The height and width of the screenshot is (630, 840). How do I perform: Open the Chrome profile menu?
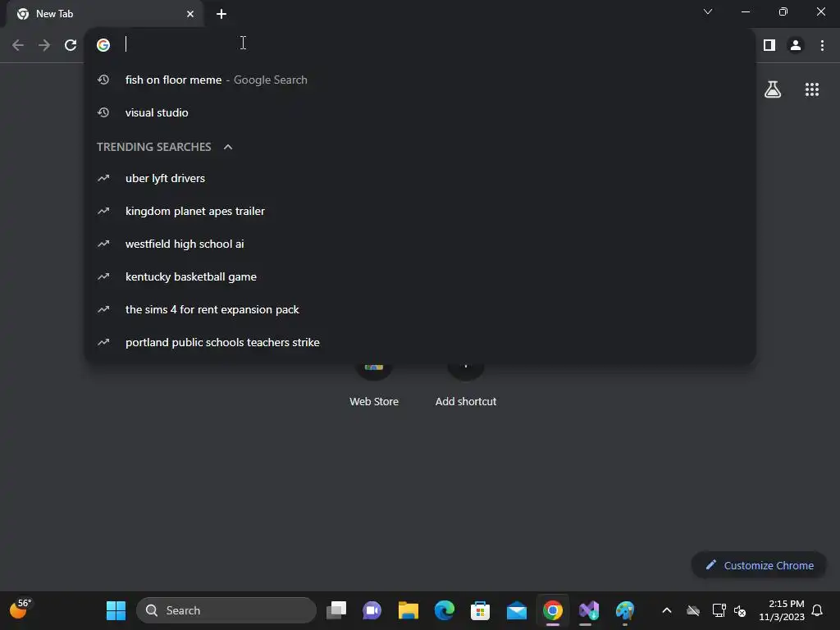coord(796,45)
